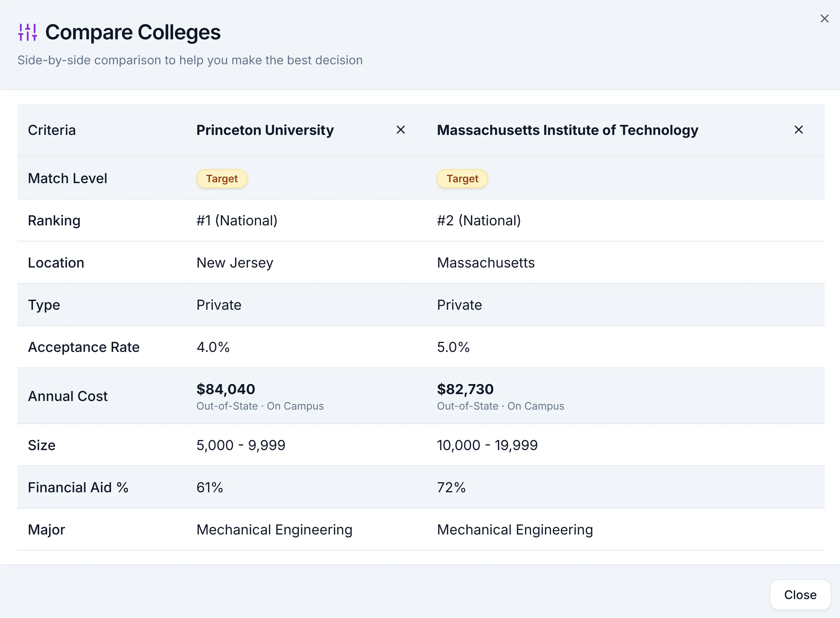The height and width of the screenshot is (618, 840).
Task: Click the Match Level row label
Action: click(x=68, y=179)
